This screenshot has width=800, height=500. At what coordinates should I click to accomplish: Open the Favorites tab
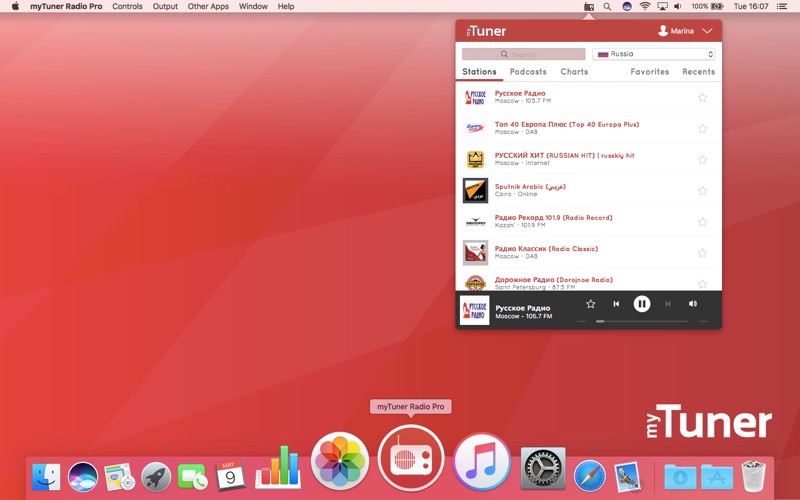coord(649,72)
